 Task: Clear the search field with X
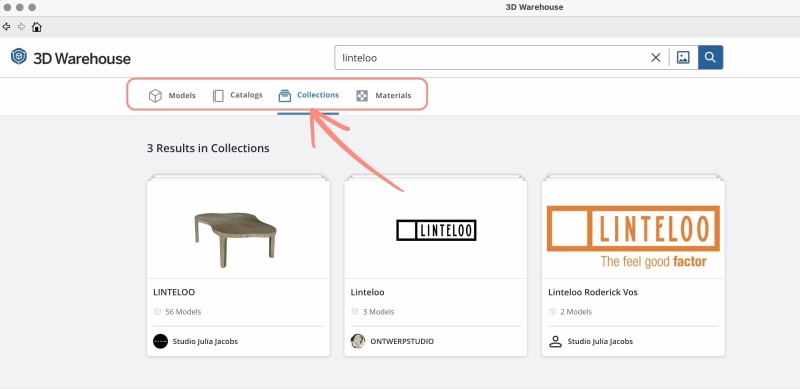[656, 58]
